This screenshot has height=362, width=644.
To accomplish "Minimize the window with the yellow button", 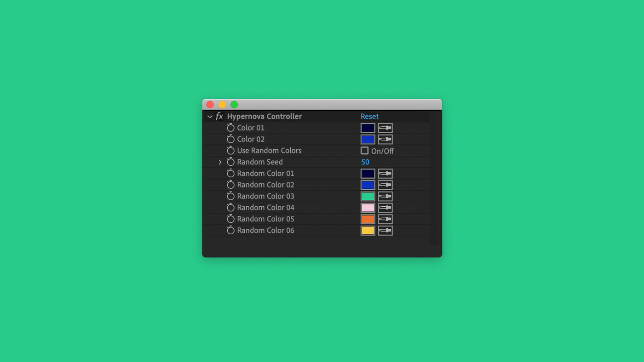I will [222, 105].
